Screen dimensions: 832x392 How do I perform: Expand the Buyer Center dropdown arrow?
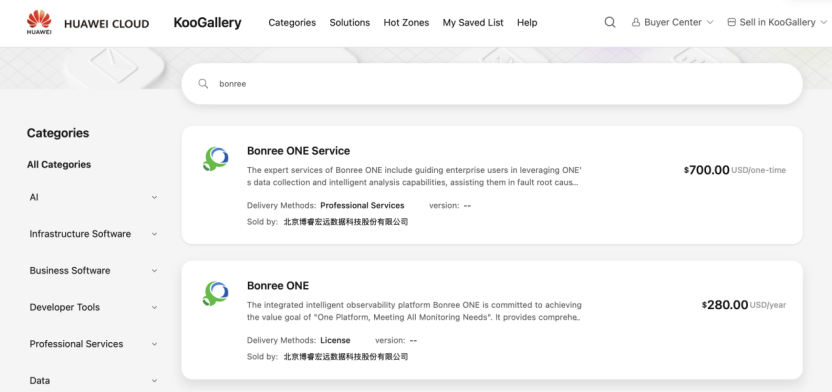coord(710,23)
